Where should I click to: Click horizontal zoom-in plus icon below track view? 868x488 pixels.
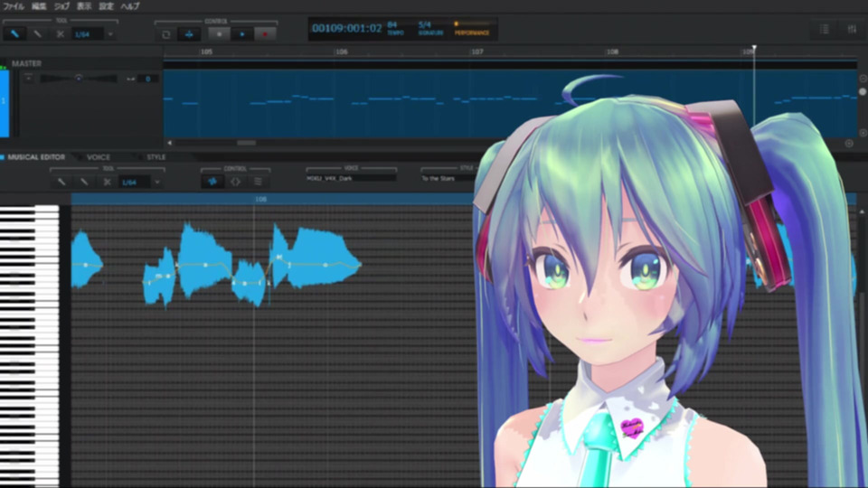pyautogui.click(x=849, y=144)
